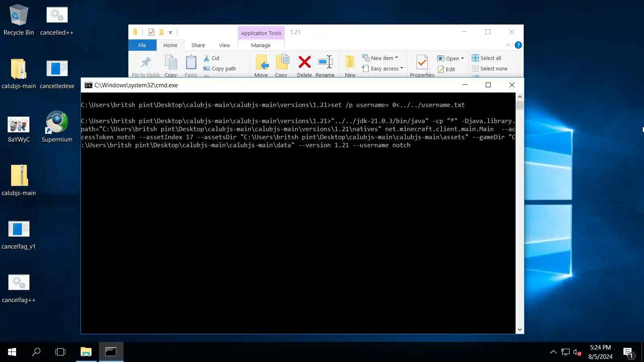Click the cmd window scroll up arrow
644x362 pixels.
[x=520, y=97]
